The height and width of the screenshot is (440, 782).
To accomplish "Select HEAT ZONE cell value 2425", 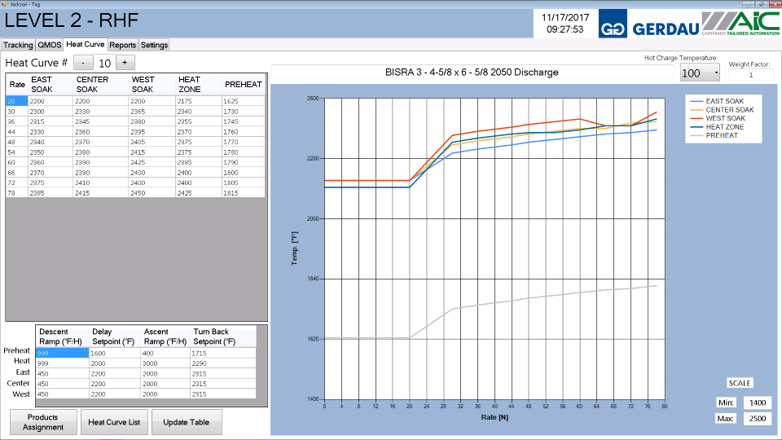I will click(x=198, y=193).
